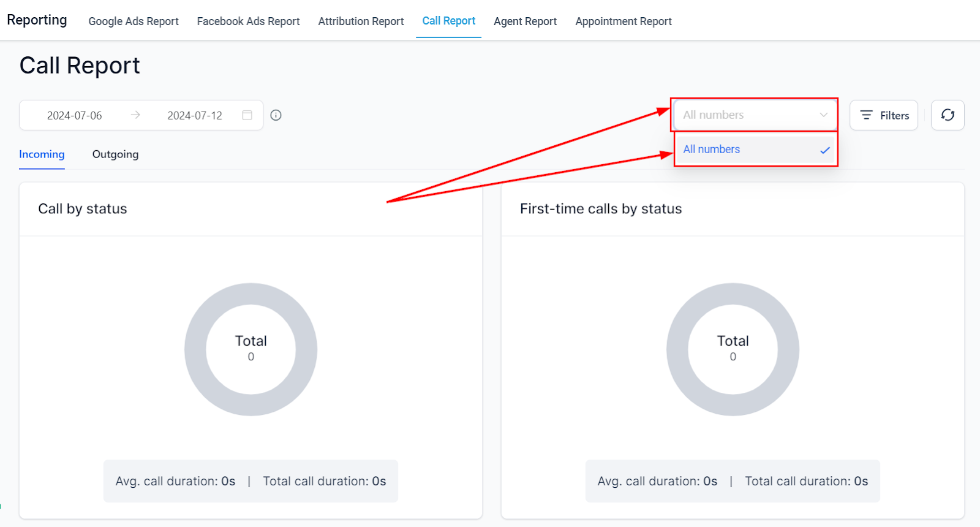Click Avg. call duration in Call by status card

175,481
